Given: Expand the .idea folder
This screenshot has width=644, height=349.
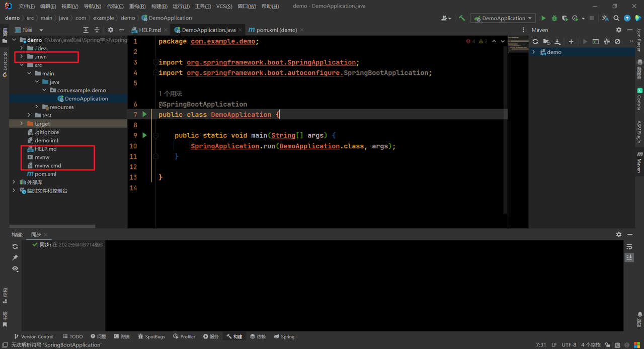Looking at the screenshot, I should (22, 48).
